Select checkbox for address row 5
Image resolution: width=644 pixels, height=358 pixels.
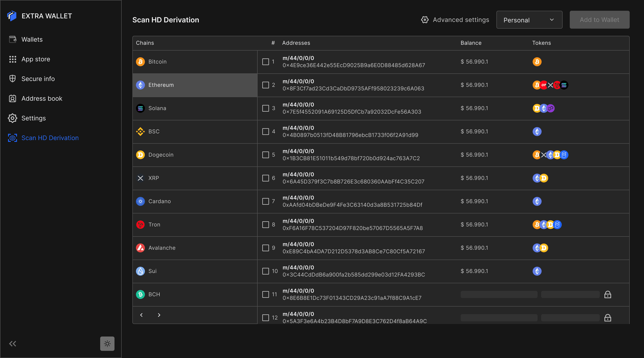pyautogui.click(x=265, y=155)
